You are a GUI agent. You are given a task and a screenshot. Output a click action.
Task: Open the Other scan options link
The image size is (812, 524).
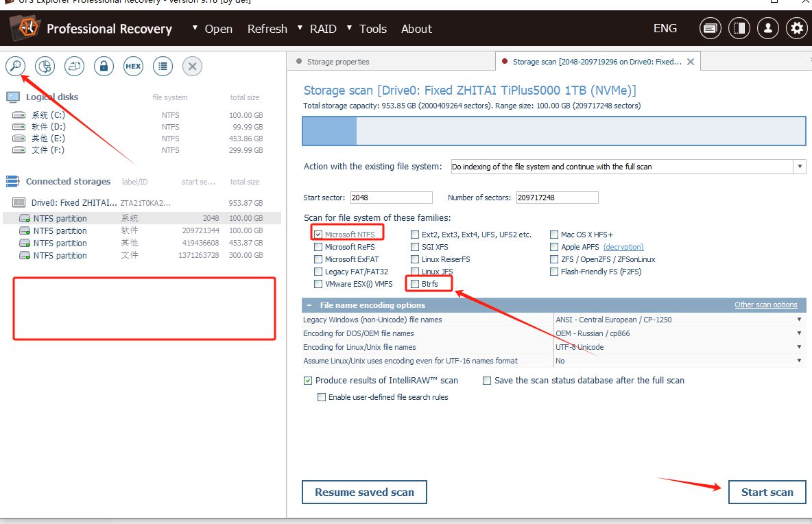(765, 305)
